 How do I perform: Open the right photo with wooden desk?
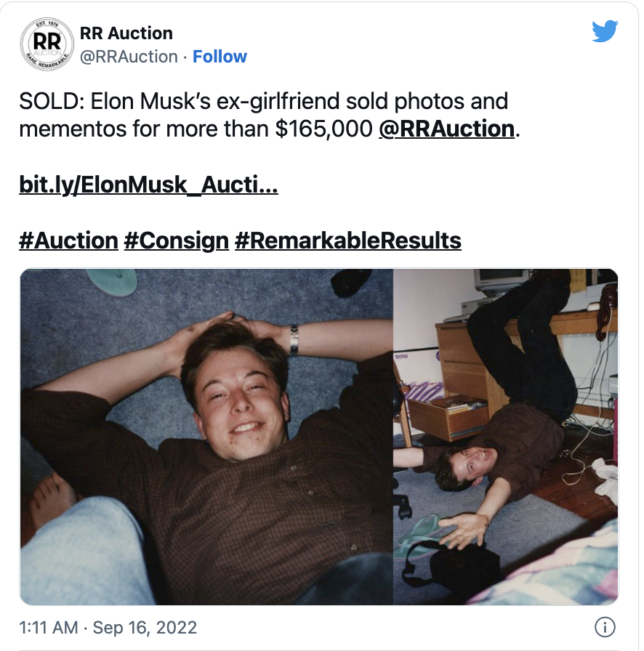point(505,437)
